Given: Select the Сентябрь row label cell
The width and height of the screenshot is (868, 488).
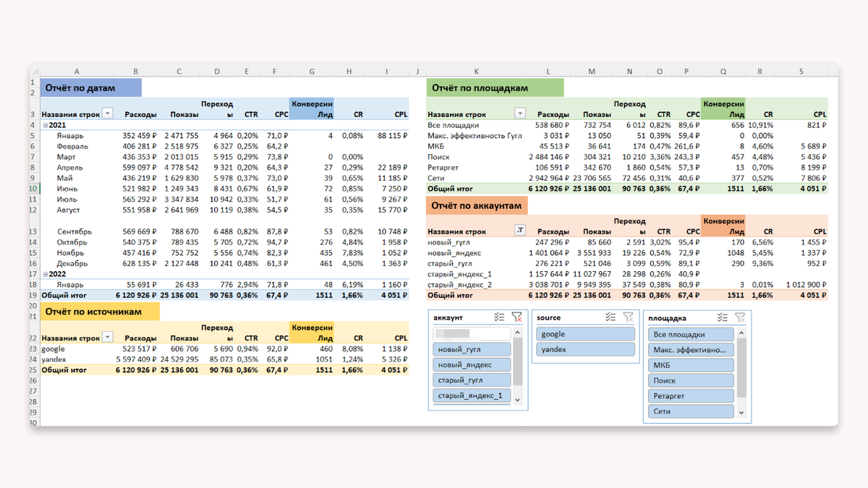Looking at the screenshot, I should click(75, 231).
